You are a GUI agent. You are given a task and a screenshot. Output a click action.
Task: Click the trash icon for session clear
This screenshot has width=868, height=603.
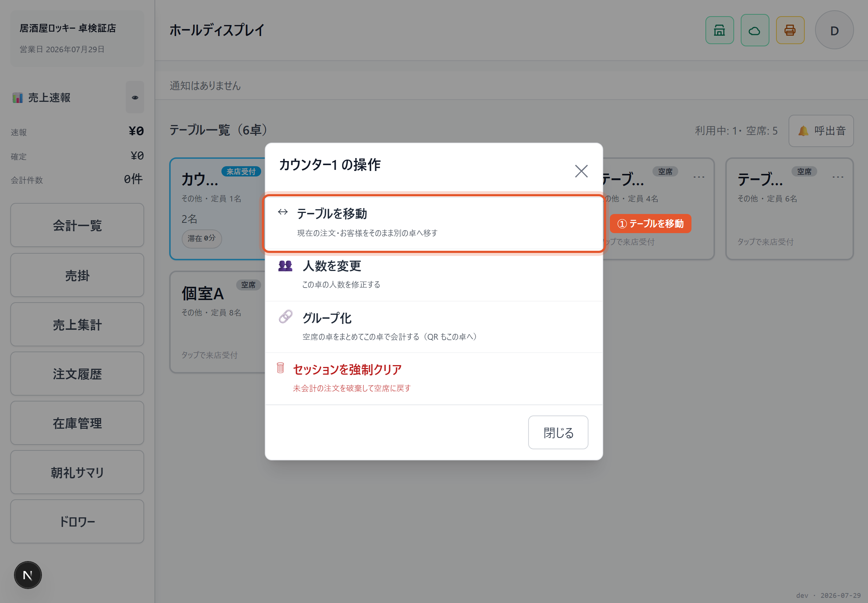(280, 368)
